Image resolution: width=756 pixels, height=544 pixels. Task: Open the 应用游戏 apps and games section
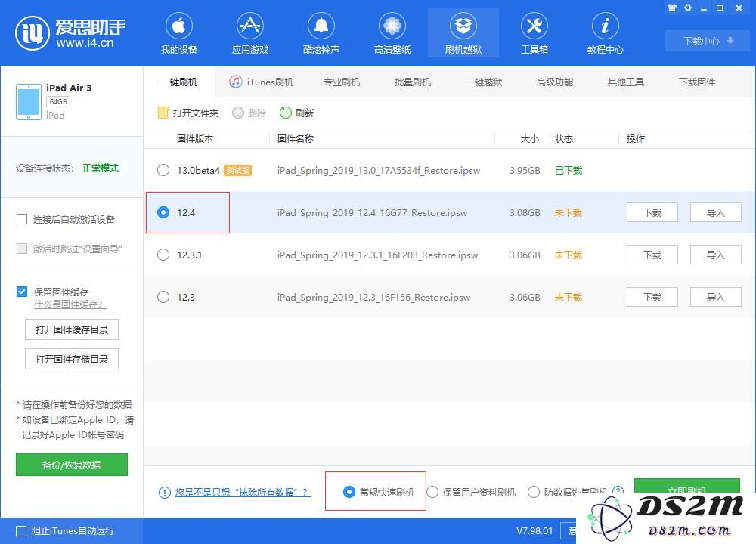249,34
